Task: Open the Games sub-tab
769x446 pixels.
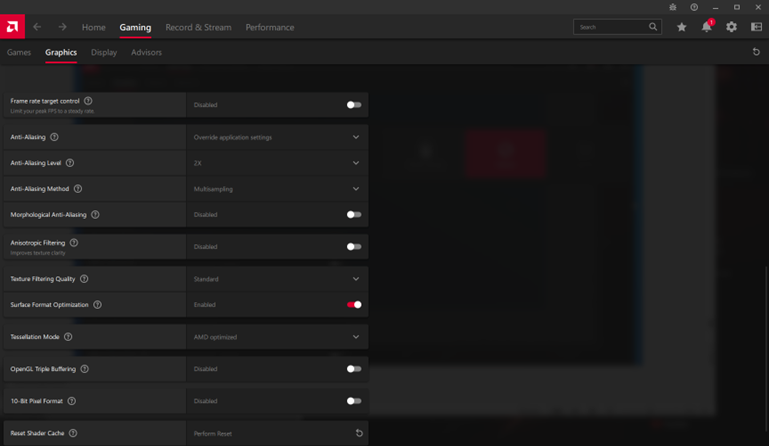Action: [19, 52]
